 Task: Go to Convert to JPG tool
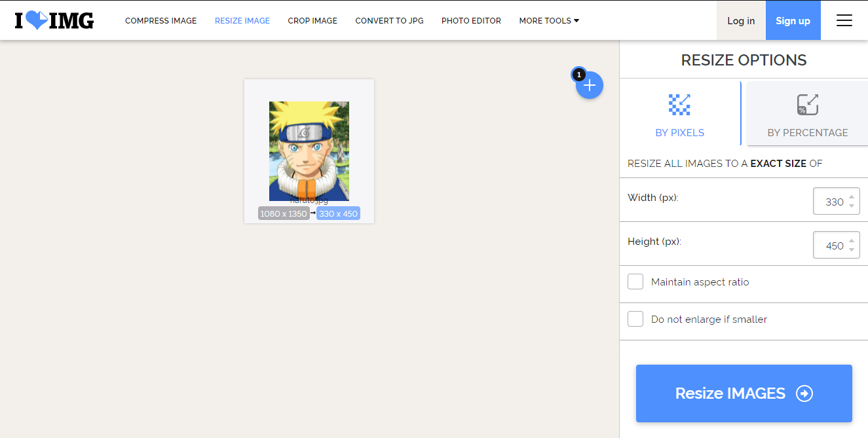pyautogui.click(x=389, y=21)
